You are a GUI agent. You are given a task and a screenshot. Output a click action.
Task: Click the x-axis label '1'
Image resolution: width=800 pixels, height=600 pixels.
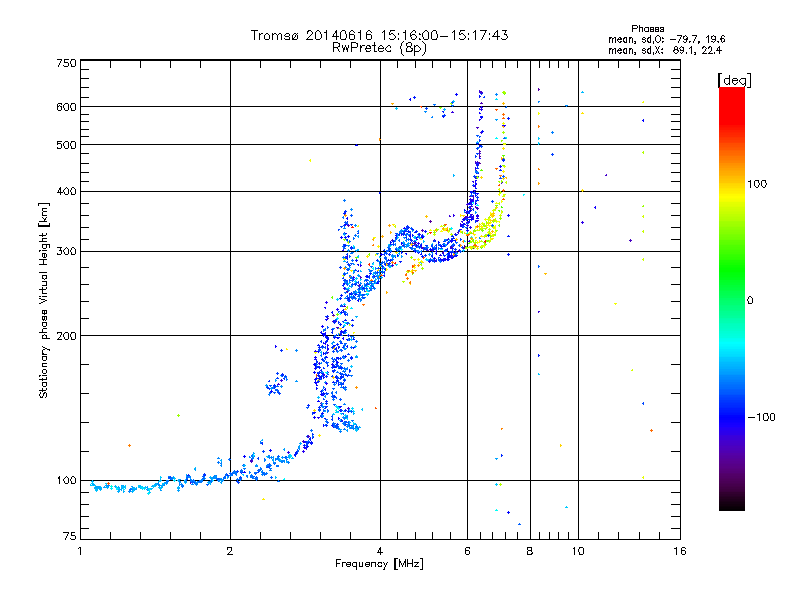[80, 551]
